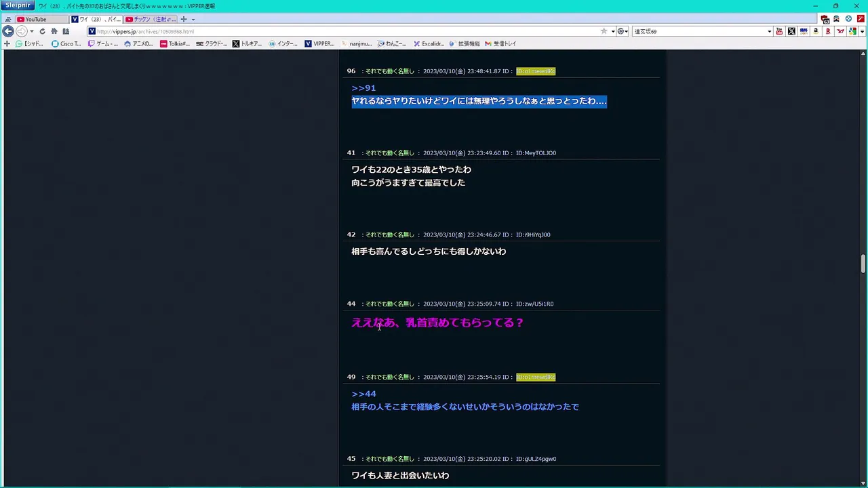Image resolution: width=868 pixels, height=488 pixels.
Task: Click the >>44 reply anchor link
Action: (x=363, y=394)
